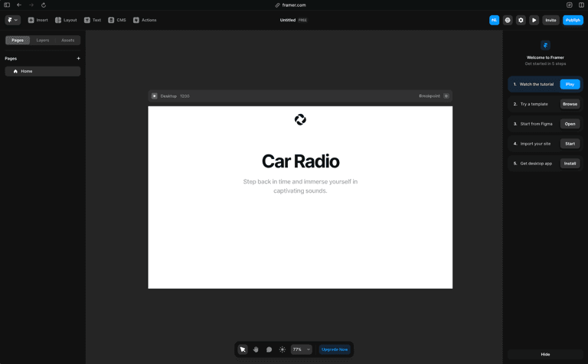The height and width of the screenshot is (364, 588).
Task: Start the Import your site step
Action: (x=570, y=144)
